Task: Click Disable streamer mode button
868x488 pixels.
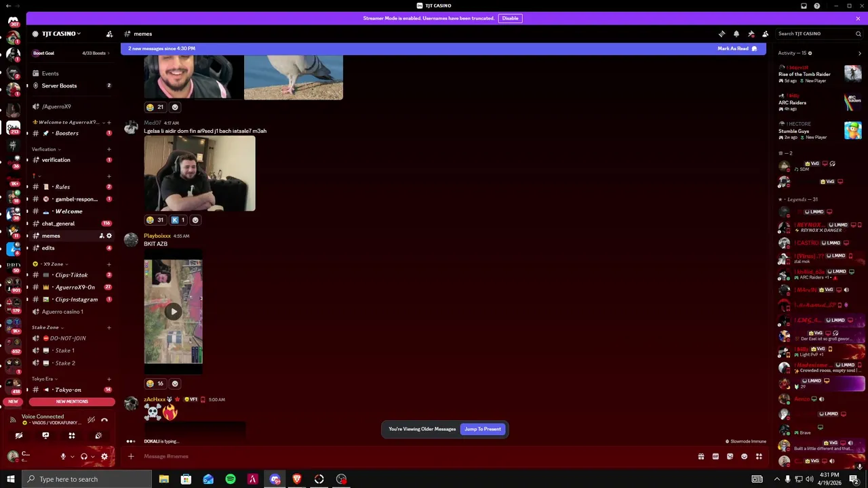Action: (510, 18)
